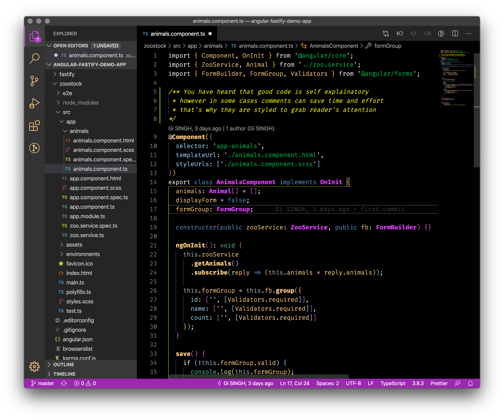504x420 pixels.
Task: Open notifications bell in status bar
Action: coord(470,383)
